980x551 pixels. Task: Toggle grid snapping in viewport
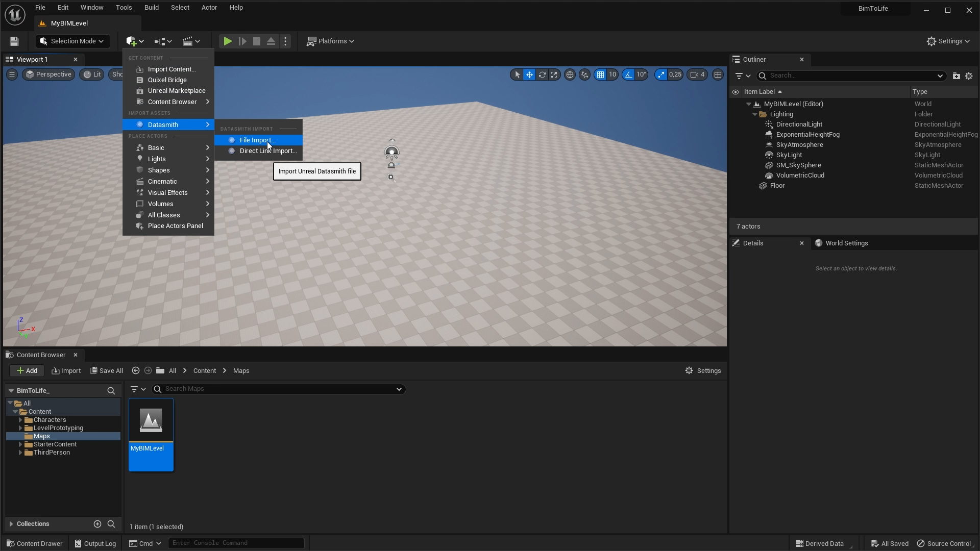(600, 74)
